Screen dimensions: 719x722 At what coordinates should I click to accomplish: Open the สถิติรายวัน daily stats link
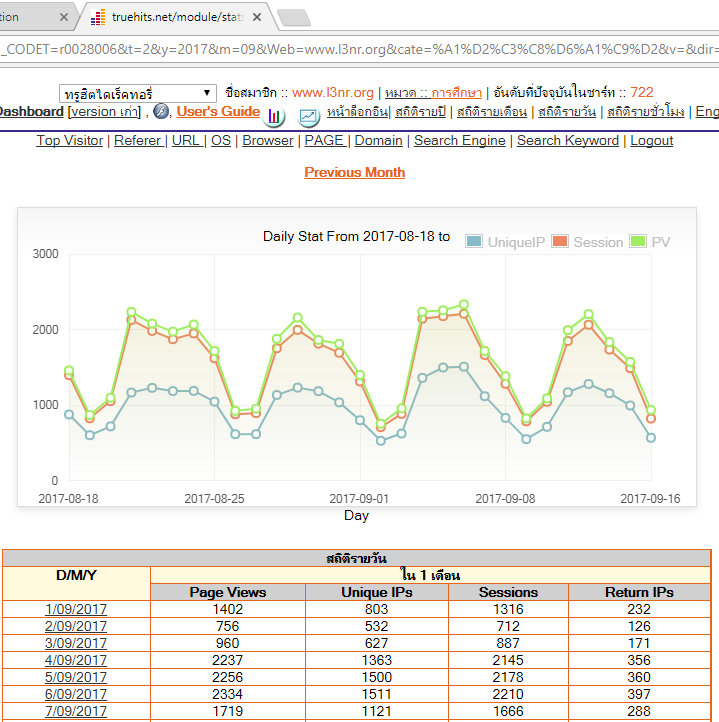(x=567, y=111)
